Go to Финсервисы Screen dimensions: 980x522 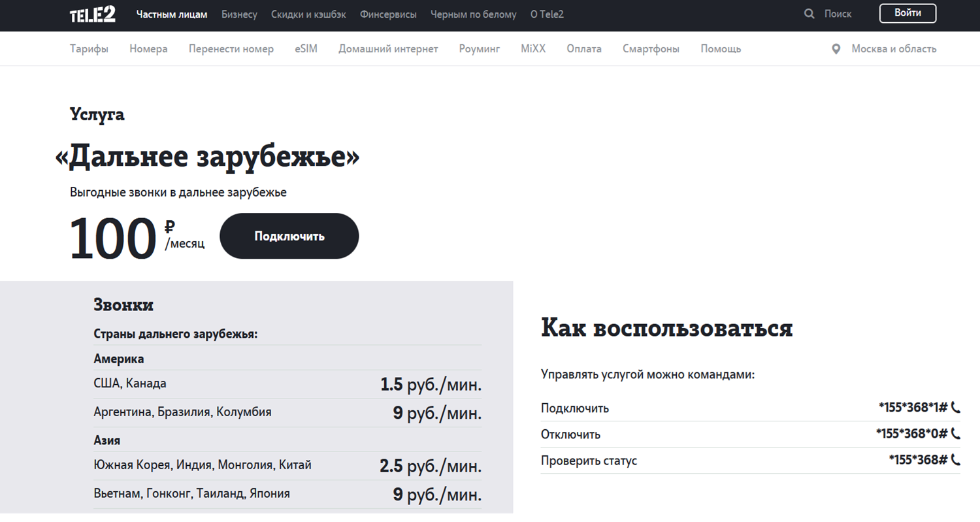tap(388, 14)
